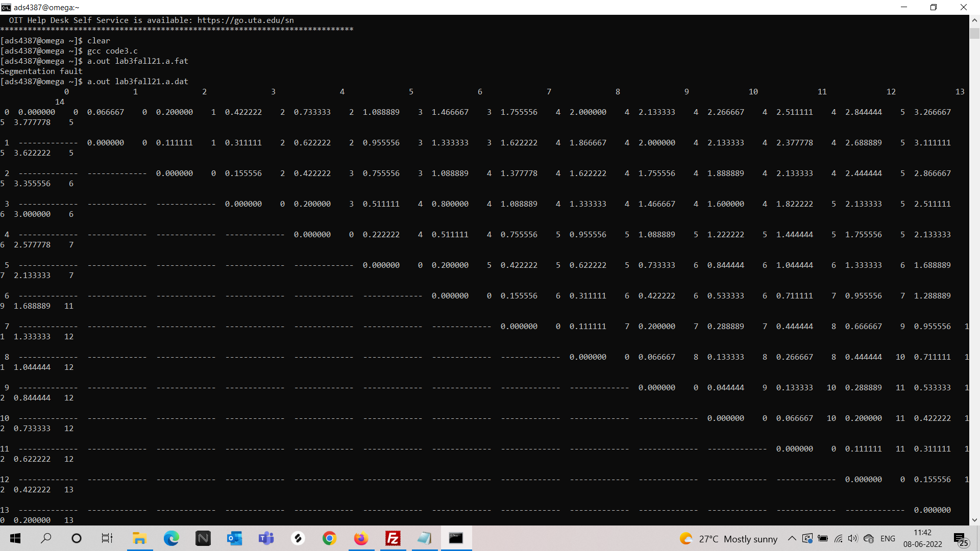This screenshot has height=551, width=980.
Task: Open Task View in the taskbar
Action: (107, 538)
